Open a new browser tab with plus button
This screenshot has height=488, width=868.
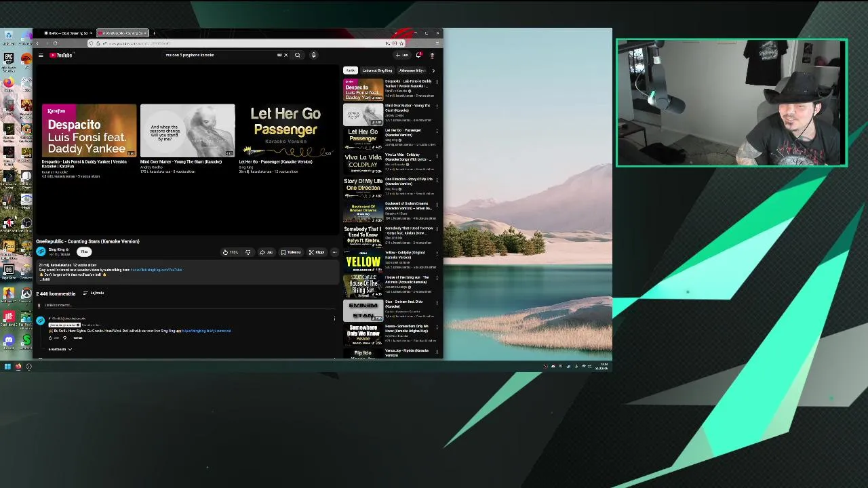(154, 33)
